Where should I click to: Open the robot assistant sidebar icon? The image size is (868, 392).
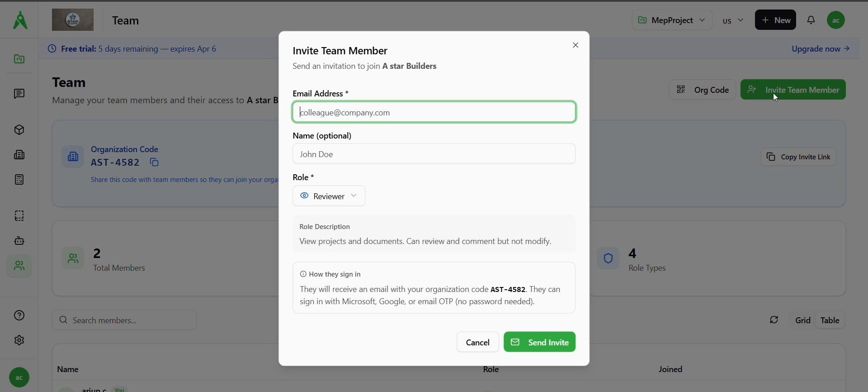pyautogui.click(x=19, y=241)
